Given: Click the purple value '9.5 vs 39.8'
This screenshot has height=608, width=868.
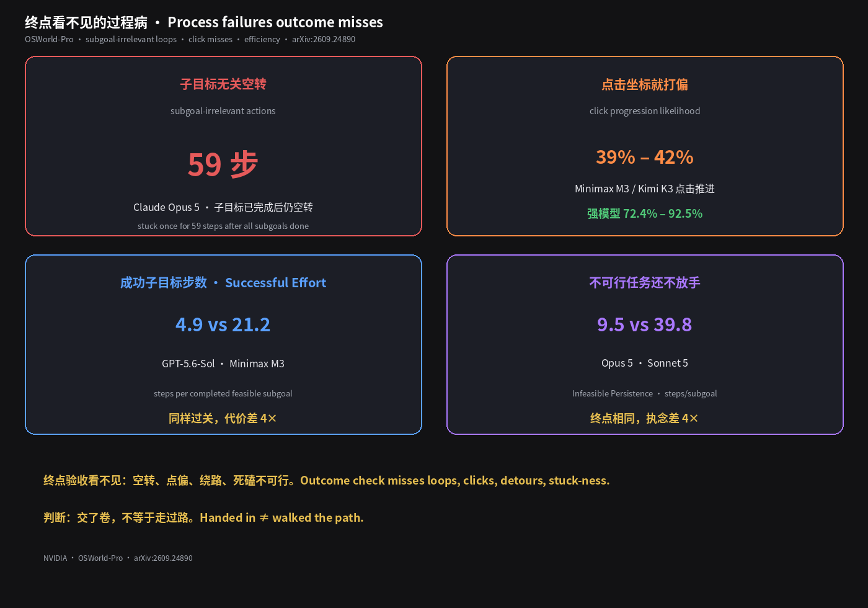Looking at the screenshot, I should point(645,324).
